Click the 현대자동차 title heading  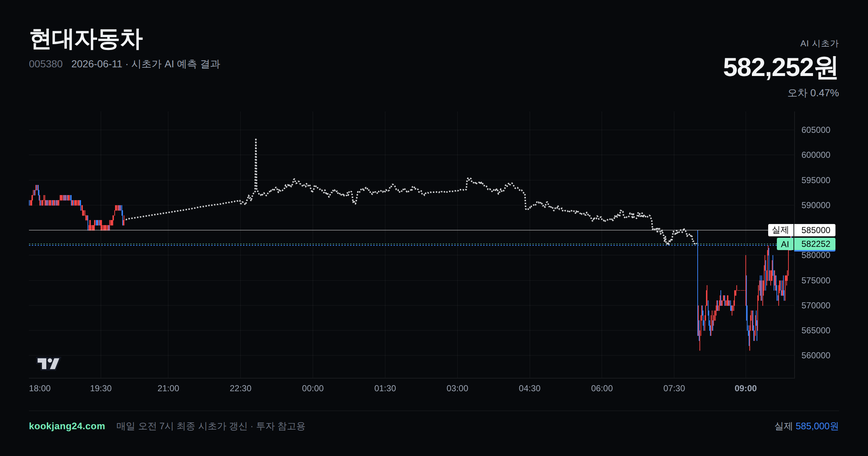click(x=86, y=39)
